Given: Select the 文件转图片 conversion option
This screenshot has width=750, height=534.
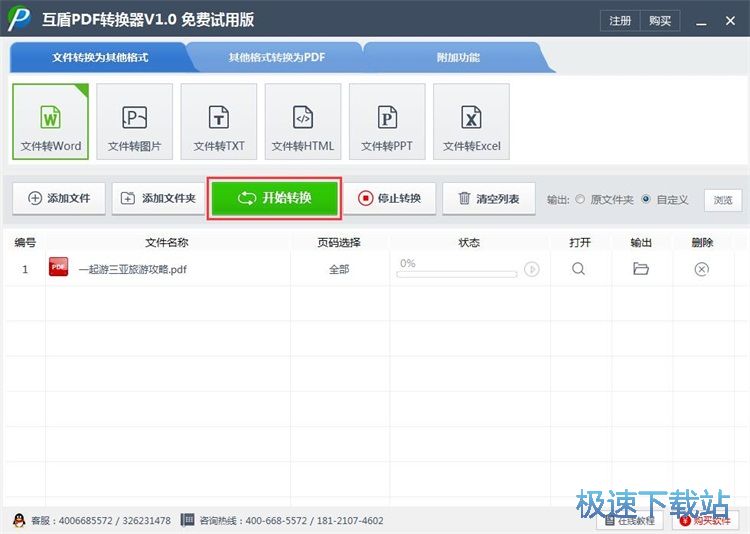Looking at the screenshot, I should (x=134, y=122).
